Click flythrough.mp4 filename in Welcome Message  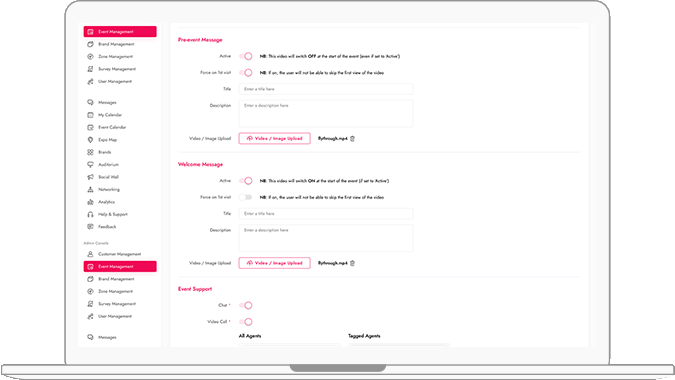[x=333, y=263]
